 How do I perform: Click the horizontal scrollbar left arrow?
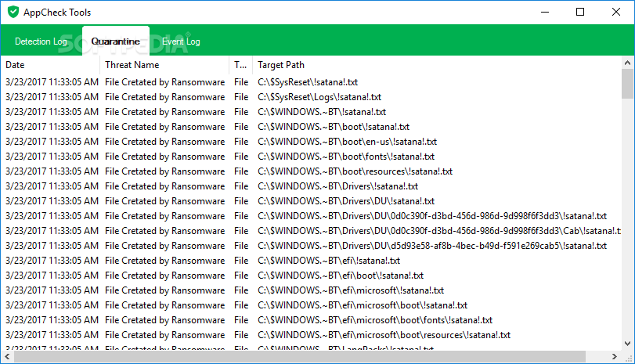coord(7,357)
